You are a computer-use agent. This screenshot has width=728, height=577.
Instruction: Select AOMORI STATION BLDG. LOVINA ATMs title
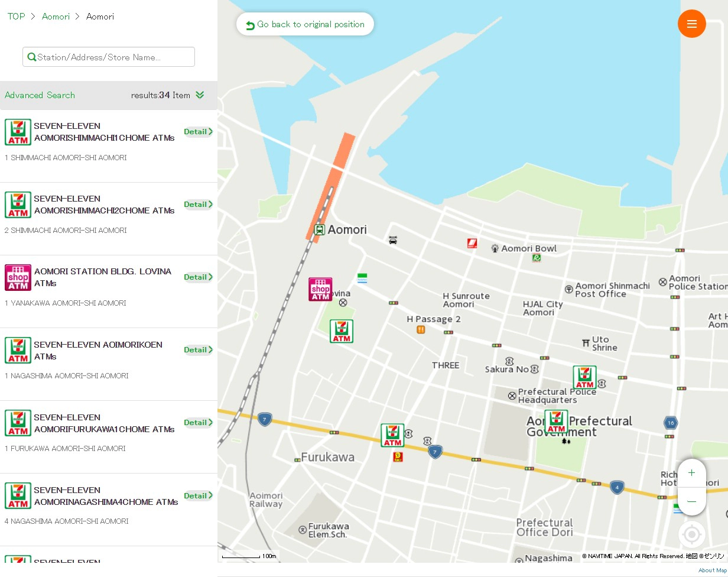(103, 277)
